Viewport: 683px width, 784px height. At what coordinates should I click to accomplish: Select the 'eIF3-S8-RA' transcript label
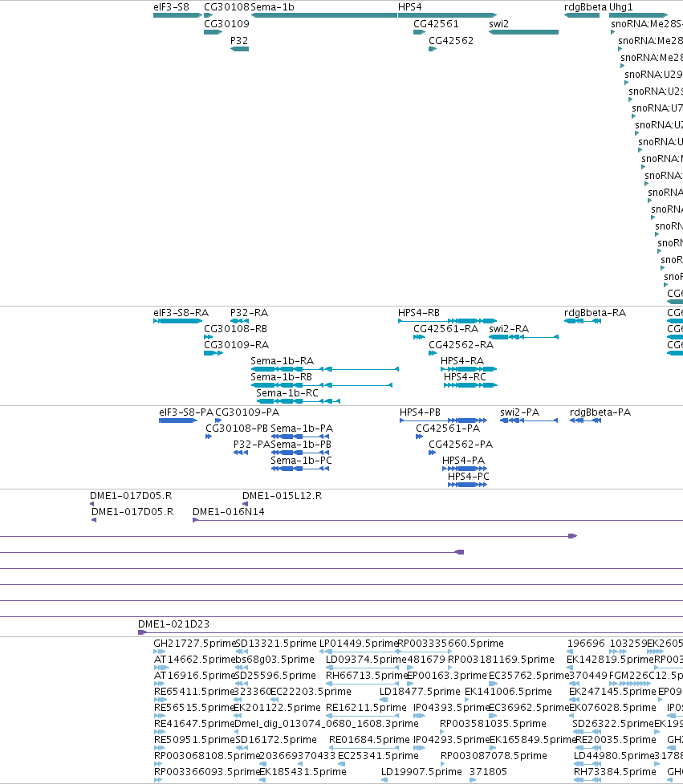tap(181, 312)
